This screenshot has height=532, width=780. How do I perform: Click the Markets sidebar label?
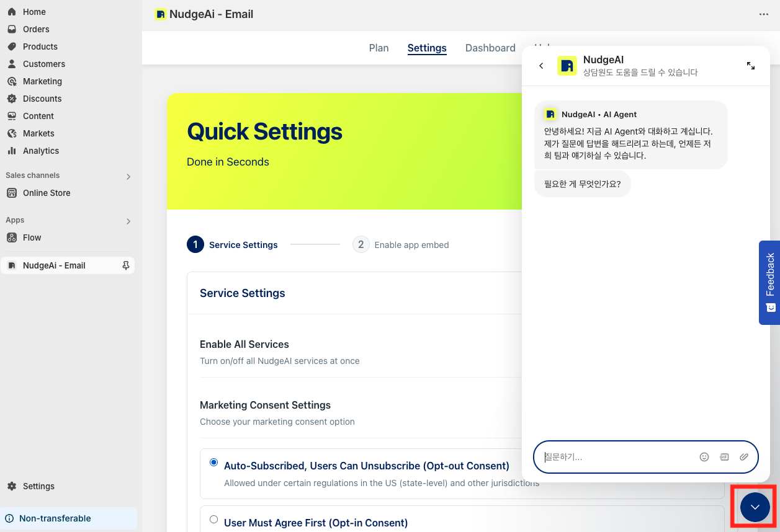click(x=38, y=133)
